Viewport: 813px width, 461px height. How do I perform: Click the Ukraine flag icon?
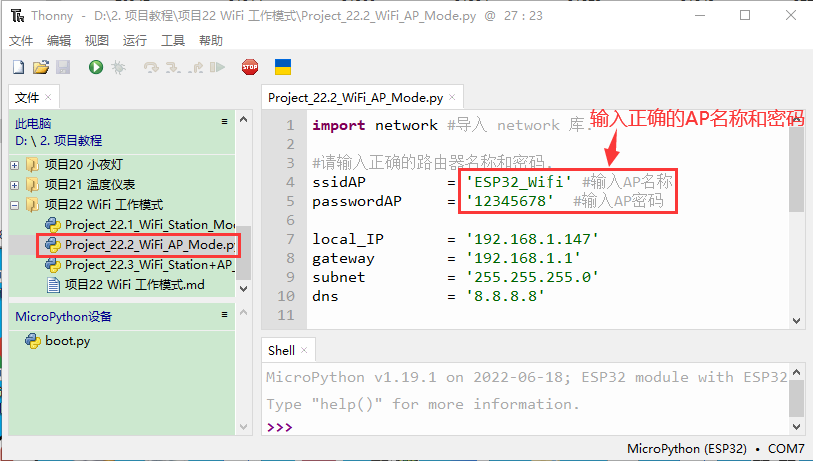283,67
